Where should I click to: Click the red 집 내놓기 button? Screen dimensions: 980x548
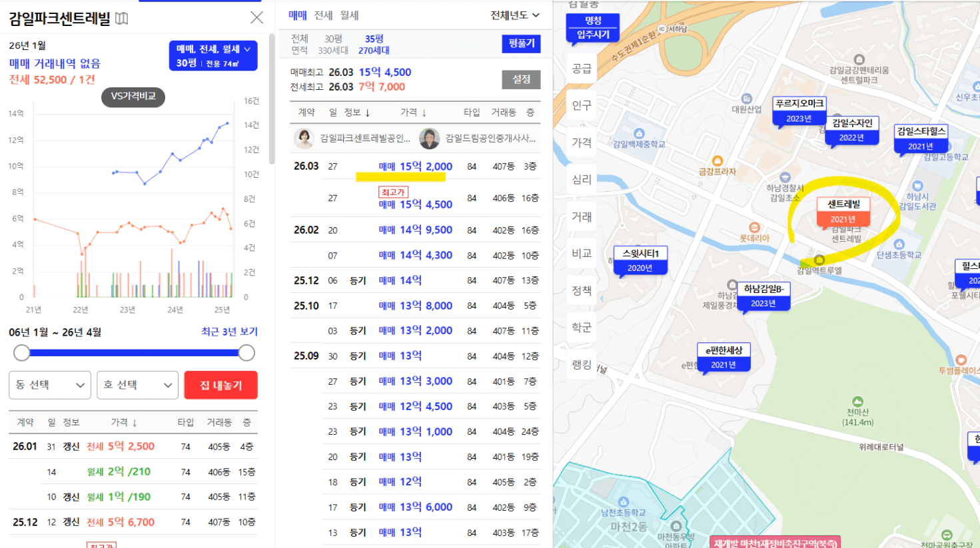coord(221,385)
